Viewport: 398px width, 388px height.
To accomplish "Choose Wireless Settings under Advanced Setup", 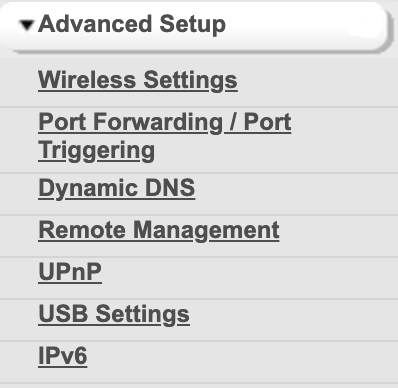I will (x=138, y=80).
